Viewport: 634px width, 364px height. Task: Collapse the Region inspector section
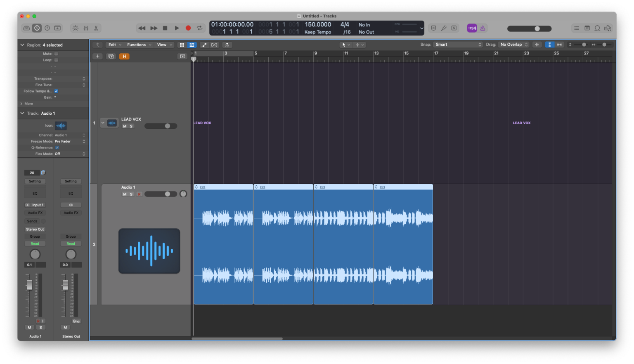coord(22,45)
